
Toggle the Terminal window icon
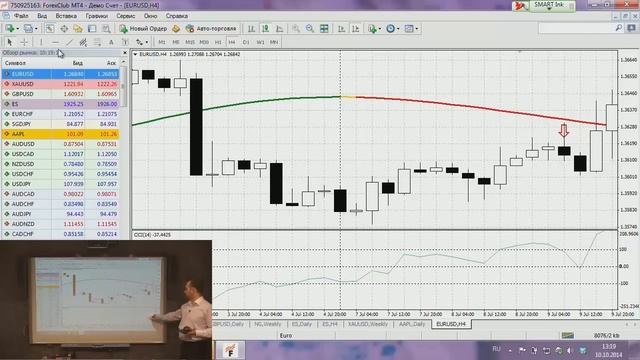click(x=92, y=29)
